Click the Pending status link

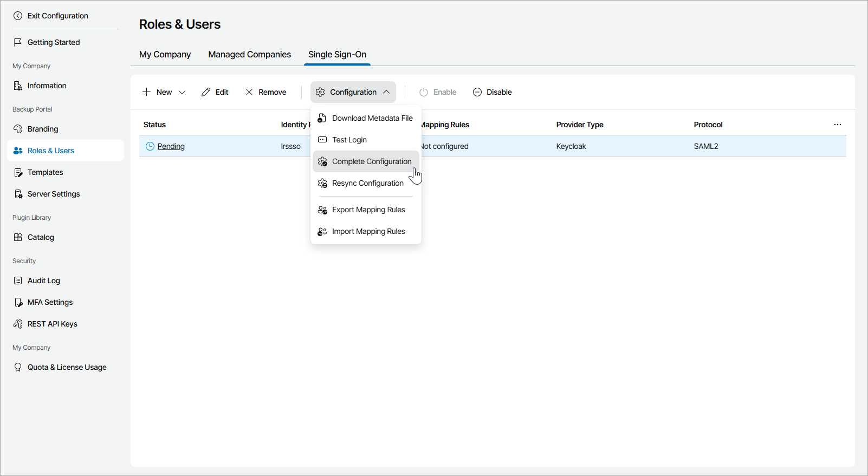pos(171,146)
